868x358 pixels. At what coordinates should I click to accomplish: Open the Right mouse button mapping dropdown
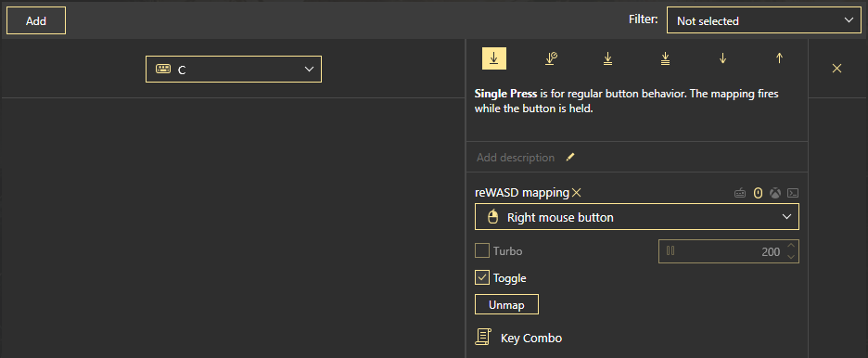(x=637, y=217)
